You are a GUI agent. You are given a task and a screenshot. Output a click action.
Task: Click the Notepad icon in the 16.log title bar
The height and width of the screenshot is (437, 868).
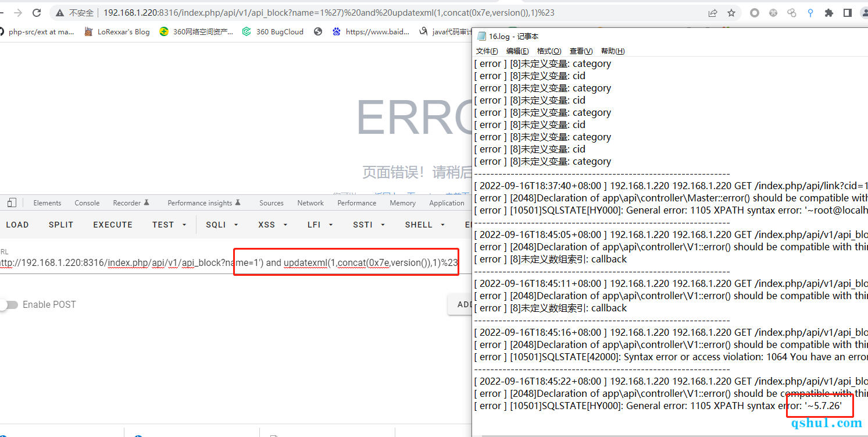tap(481, 36)
